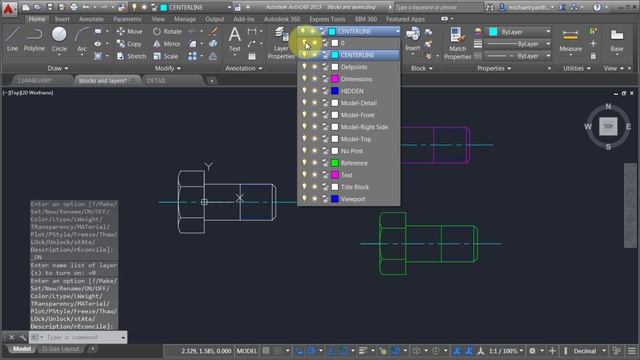Open the AutoCAD application menu
Screen dimensions: 640x360
pos(8,8)
